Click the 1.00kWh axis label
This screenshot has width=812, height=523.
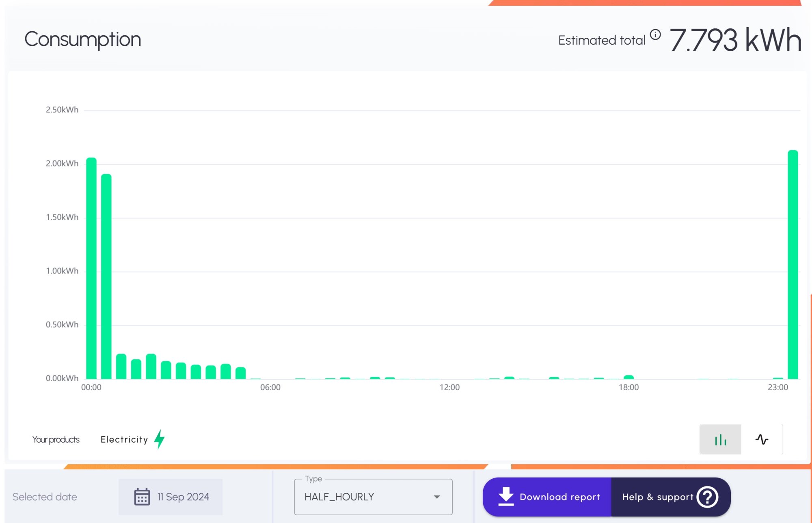click(x=62, y=271)
